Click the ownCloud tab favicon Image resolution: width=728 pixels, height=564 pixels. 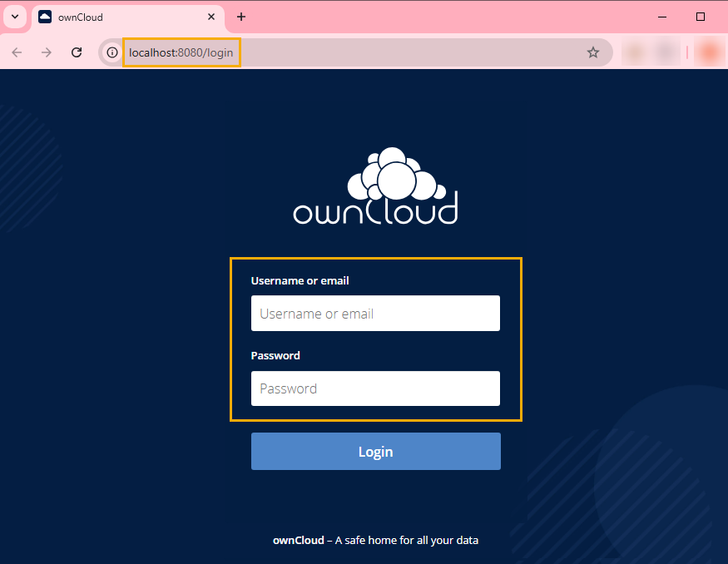click(x=45, y=17)
